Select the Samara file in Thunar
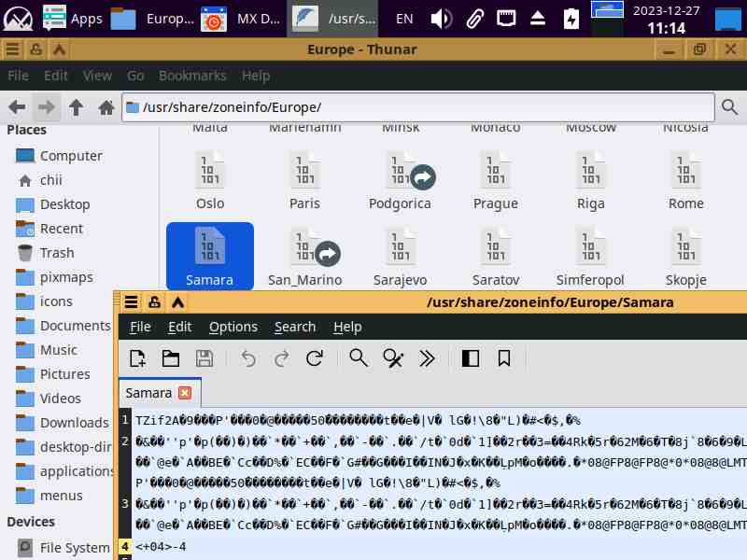This screenshot has width=747, height=560. click(210, 256)
